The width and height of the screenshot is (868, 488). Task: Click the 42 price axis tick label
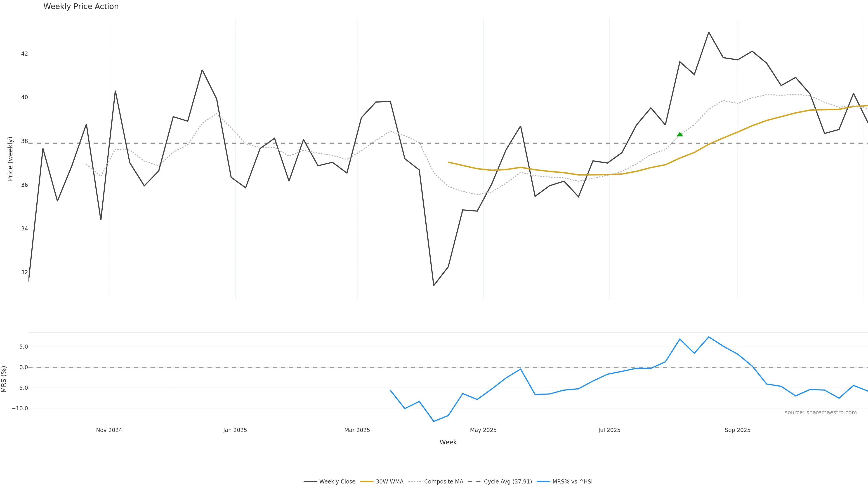[24, 54]
